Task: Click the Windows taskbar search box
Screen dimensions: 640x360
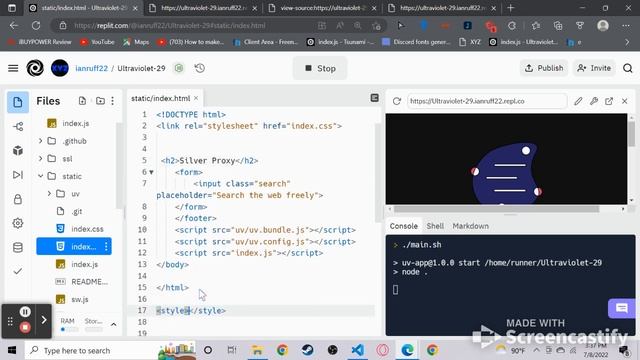Action: (110, 350)
